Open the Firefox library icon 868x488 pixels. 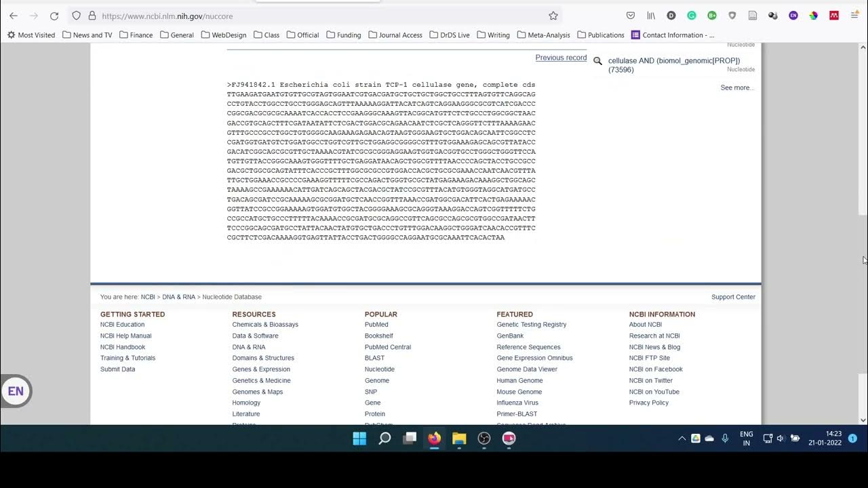pos(651,16)
